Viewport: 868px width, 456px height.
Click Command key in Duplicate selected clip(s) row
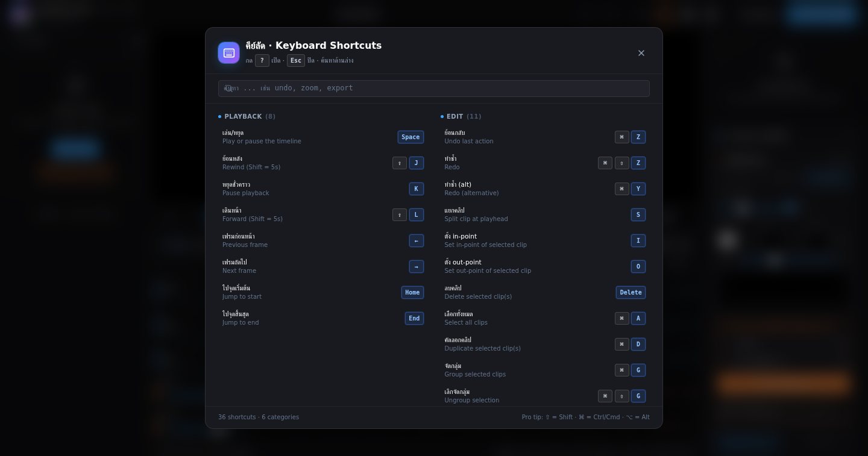(x=622, y=345)
